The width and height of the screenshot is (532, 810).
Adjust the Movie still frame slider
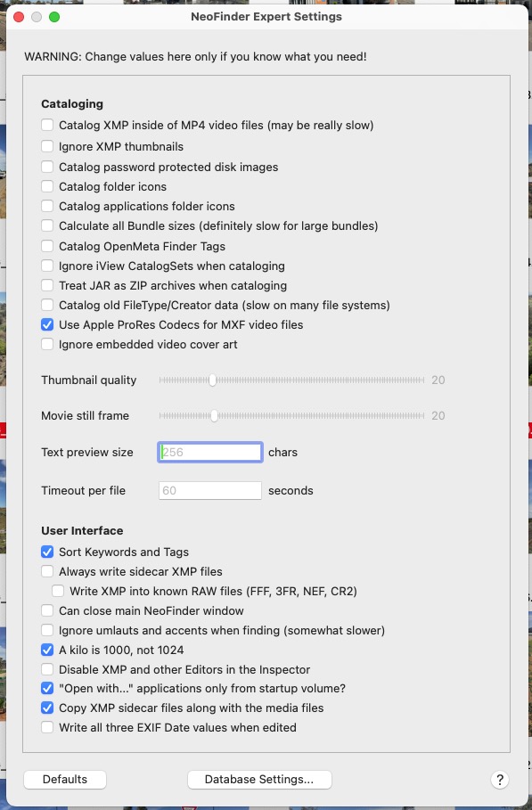pos(212,415)
